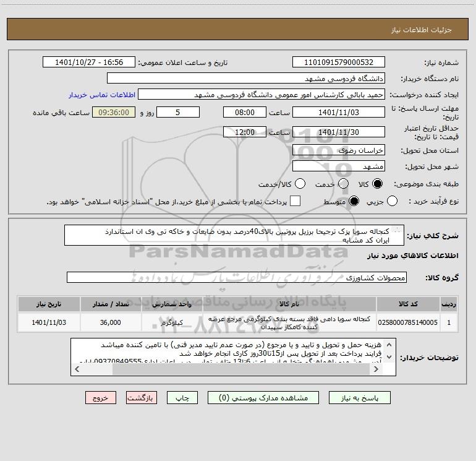Click the need number field 1101091579000532
The image size is (476, 461).
click(x=339, y=62)
